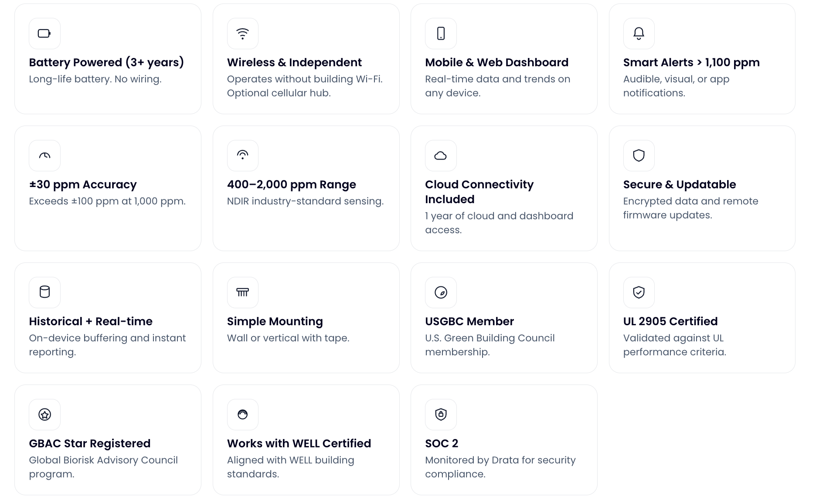Image resolution: width=816 pixels, height=504 pixels.
Task: Click the 'Smart Alerts > 1,100 ppm' title
Action: point(691,62)
